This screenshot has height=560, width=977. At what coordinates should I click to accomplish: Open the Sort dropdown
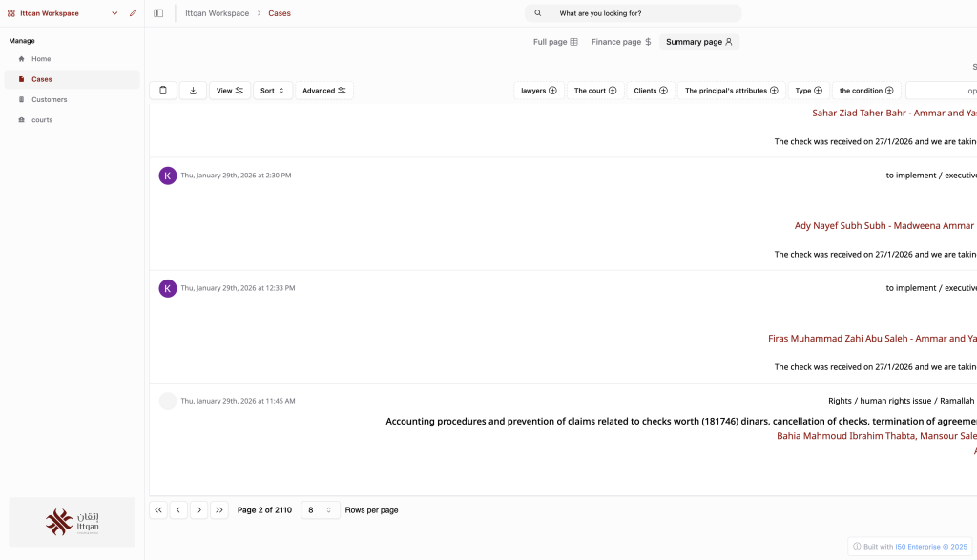pos(273,91)
